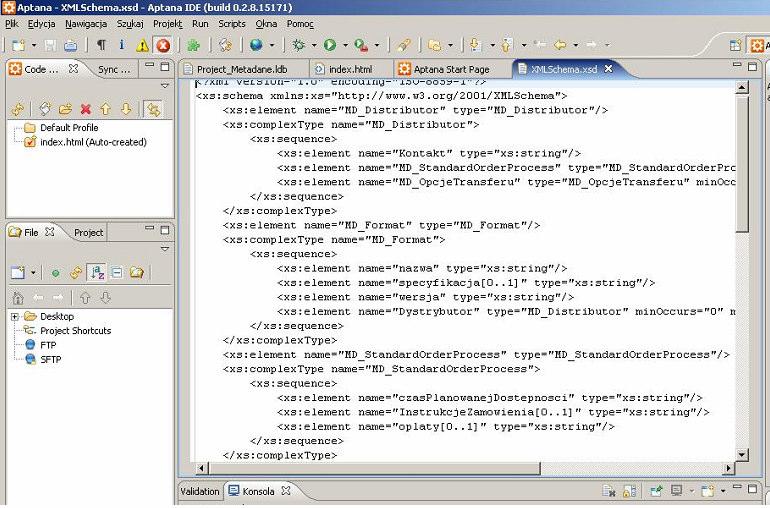This screenshot has width=770, height=508.
Task: Toggle the yellow warning filter icon
Action: tap(142, 46)
